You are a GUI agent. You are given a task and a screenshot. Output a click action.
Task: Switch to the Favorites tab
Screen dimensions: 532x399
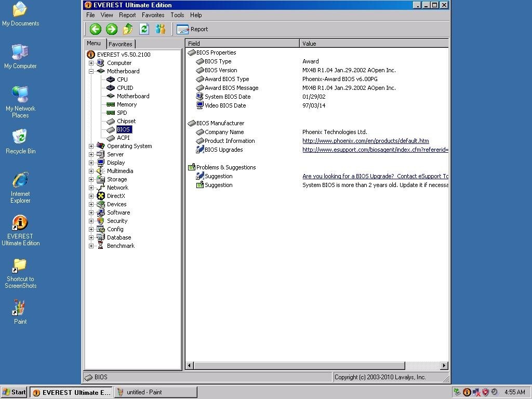pos(121,44)
